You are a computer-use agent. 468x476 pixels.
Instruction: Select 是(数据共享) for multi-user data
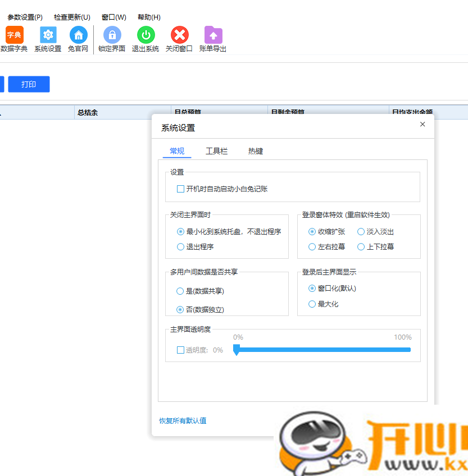coord(180,291)
